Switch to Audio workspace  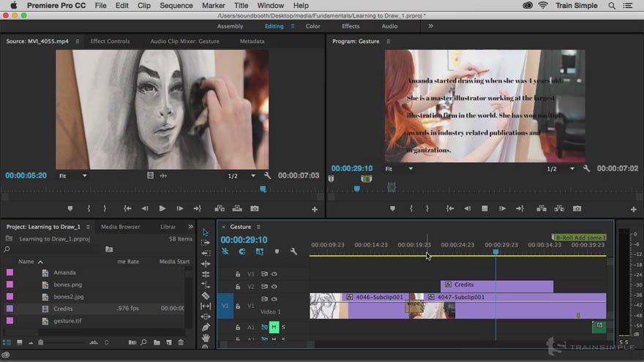point(389,26)
